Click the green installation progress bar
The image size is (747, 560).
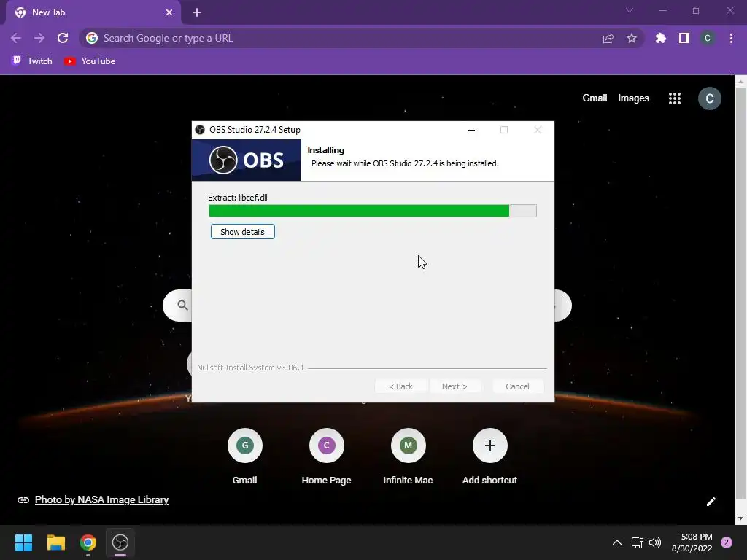click(373, 211)
